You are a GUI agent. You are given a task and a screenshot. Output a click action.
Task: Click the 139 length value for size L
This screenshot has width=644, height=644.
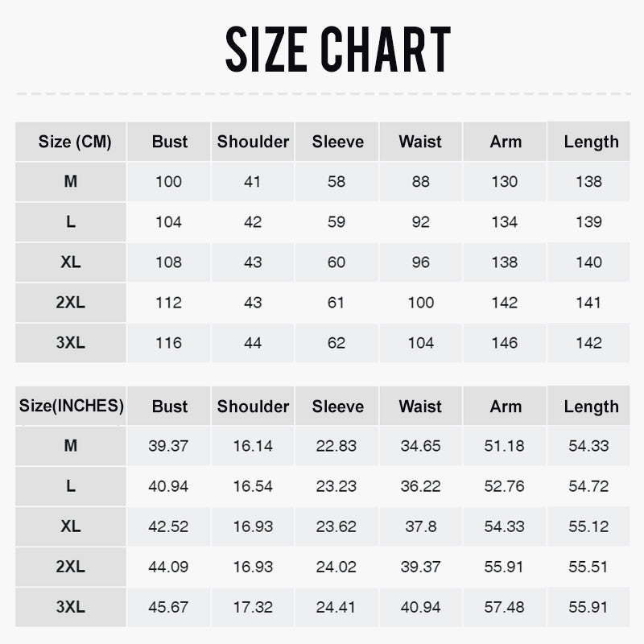(x=588, y=222)
